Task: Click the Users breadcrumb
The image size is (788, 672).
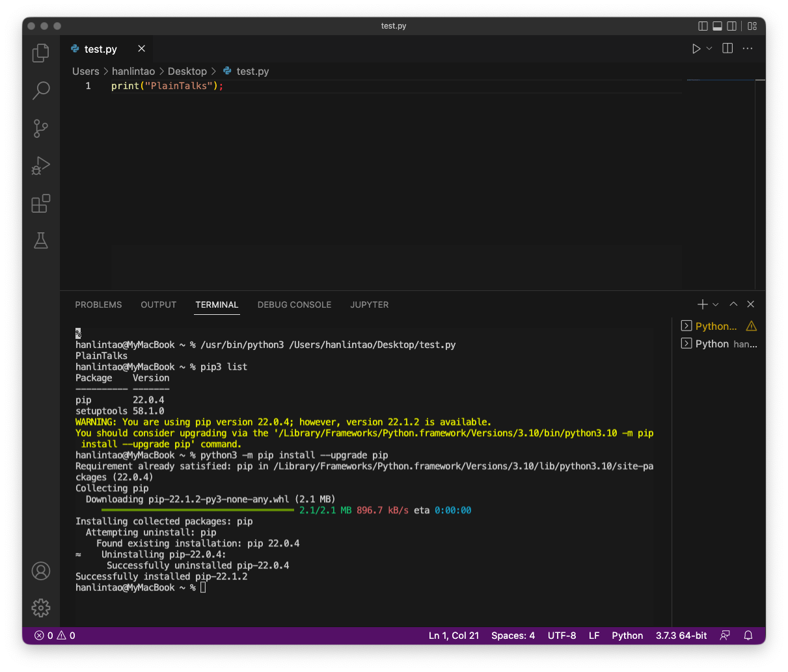Action: 86,72
